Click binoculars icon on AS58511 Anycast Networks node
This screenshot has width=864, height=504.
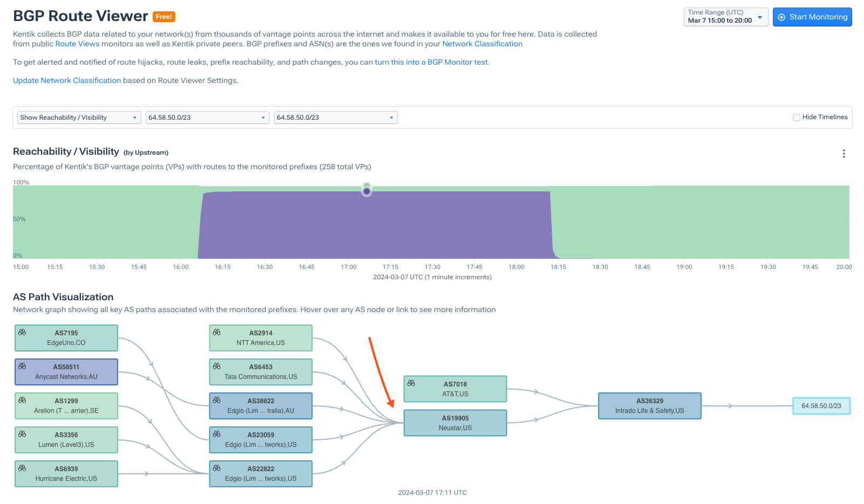pos(22,367)
